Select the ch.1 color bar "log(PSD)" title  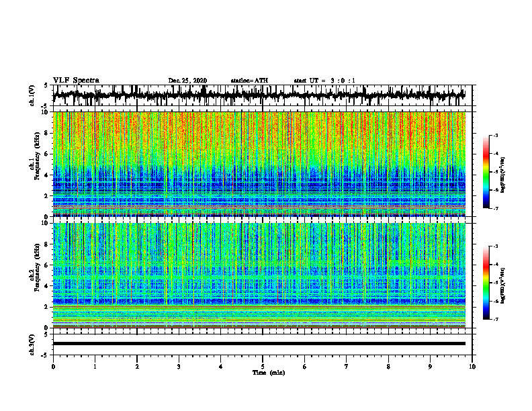(x=503, y=175)
